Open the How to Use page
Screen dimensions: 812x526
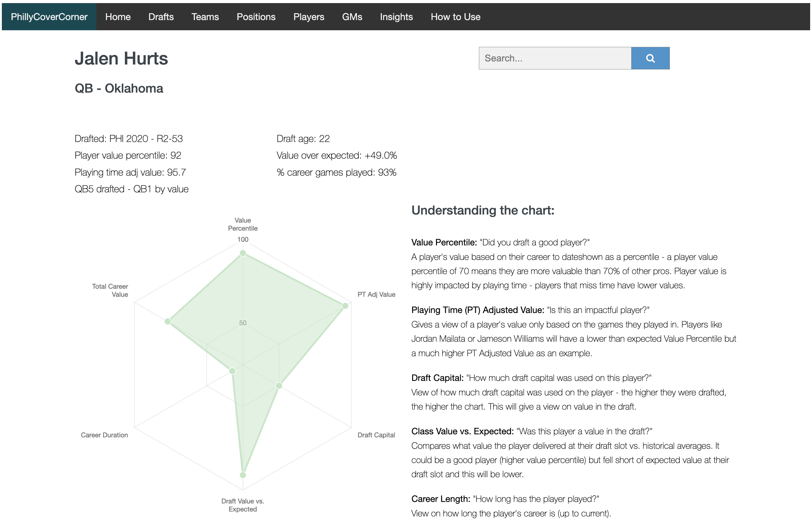[x=455, y=17]
